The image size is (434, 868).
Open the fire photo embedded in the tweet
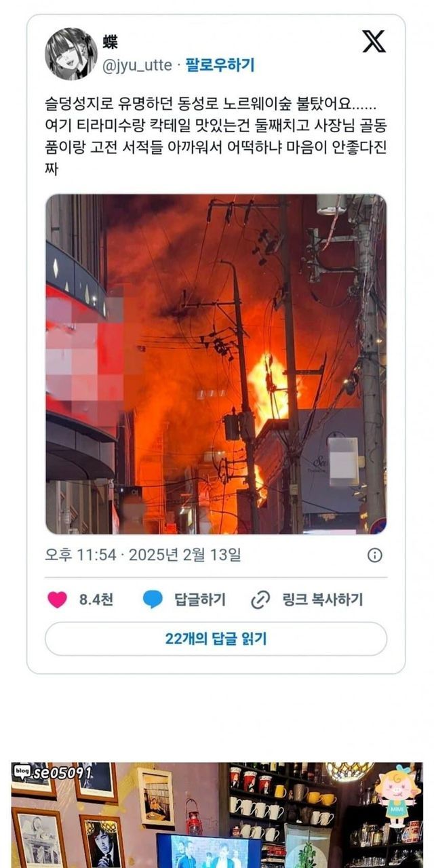tap(216, 364)
